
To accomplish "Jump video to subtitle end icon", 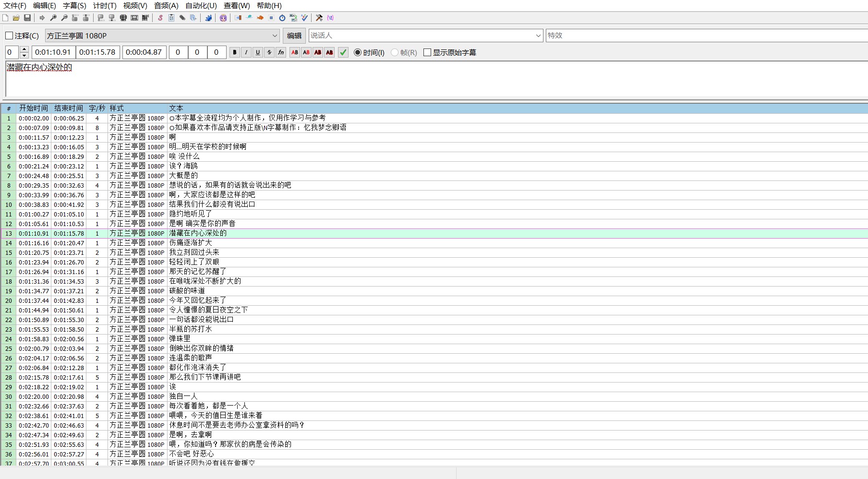I will tap(86, 18).
